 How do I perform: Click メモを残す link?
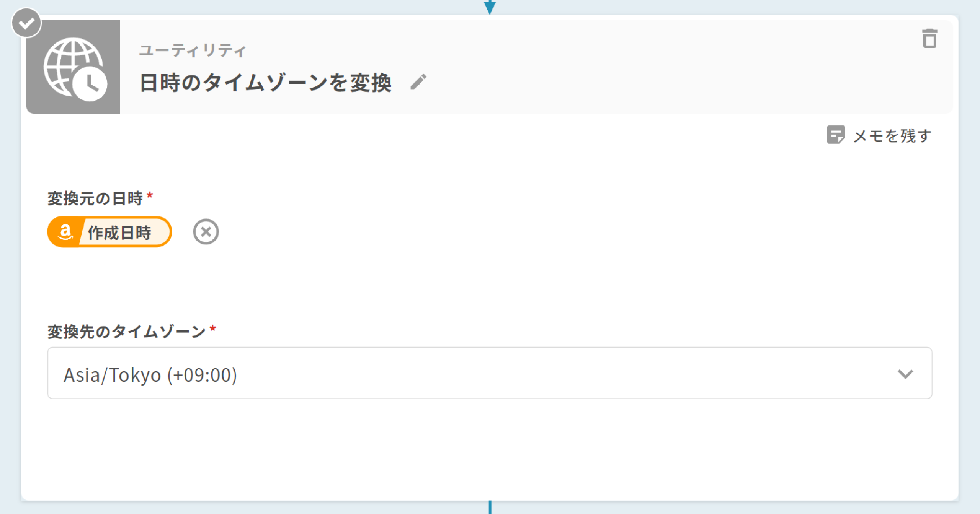pyautogui.click(x=892, y=135)
